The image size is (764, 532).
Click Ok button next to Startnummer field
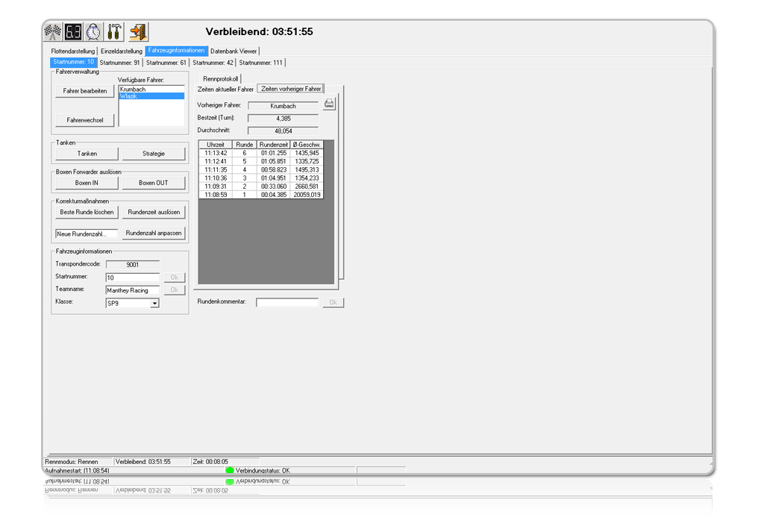[x=174, y=278]
